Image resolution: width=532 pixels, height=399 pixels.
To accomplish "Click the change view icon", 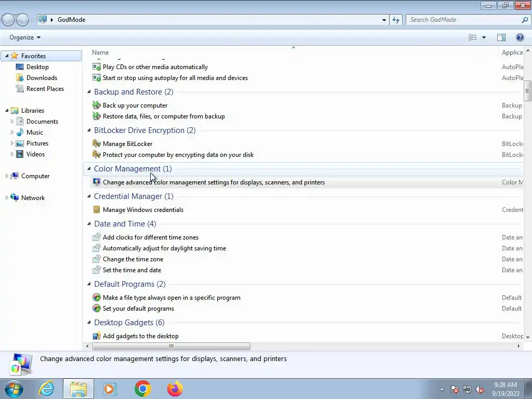I will click(472, 37).
